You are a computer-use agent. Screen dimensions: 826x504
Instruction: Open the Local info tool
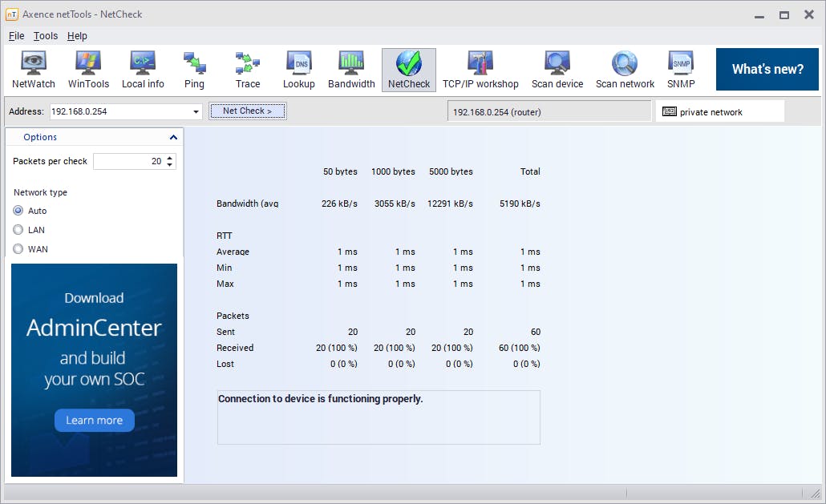pos(143,70)
